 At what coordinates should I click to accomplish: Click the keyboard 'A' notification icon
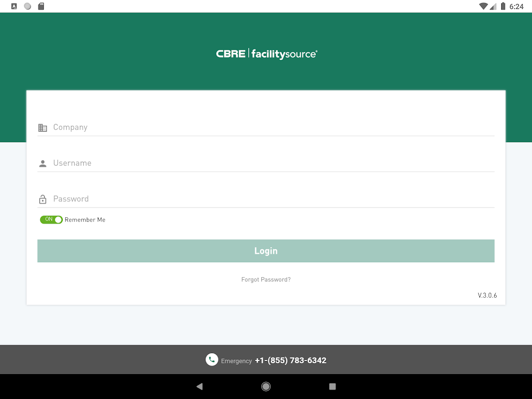coord(14,6)
